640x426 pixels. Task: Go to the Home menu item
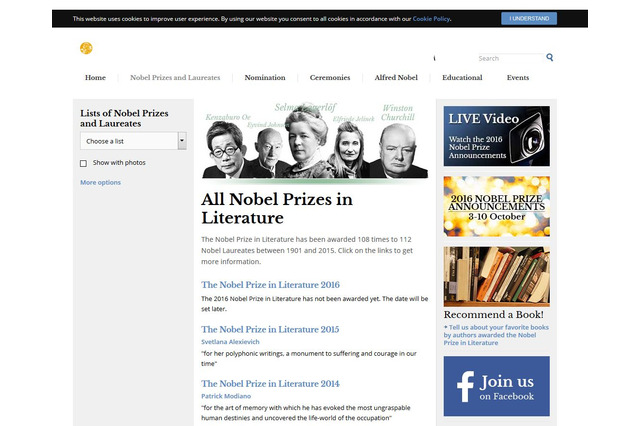coord(95,77)
